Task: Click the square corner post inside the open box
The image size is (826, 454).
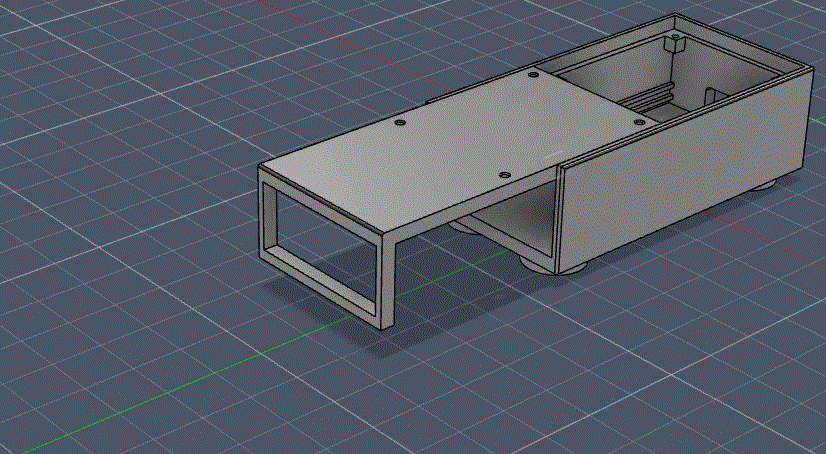Action: click(673, 43)
